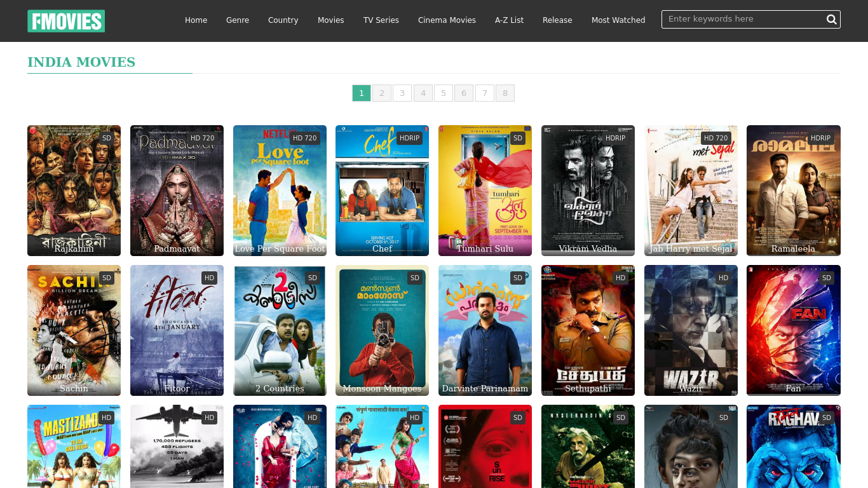Image resolution: width=868 pixels, height=488 pixels.
Task: Open the Fitoor movie poster
Action: [x=177, y=330]
